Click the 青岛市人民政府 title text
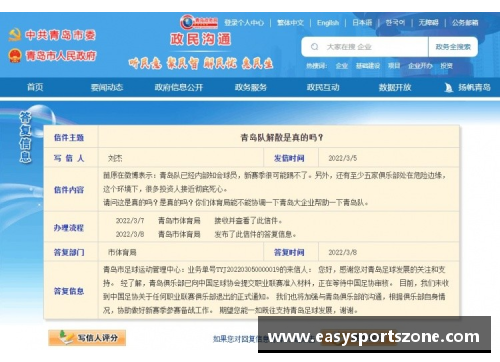This screenshot has height=362, width=500. tap(61, 55)
